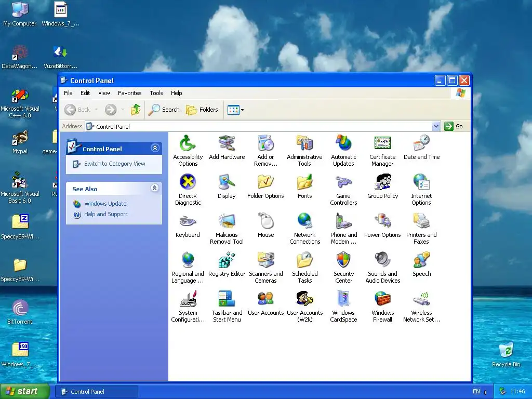
Task: Open Game Controllers icon
Action: pyautogui.click(x=343, y=190)
